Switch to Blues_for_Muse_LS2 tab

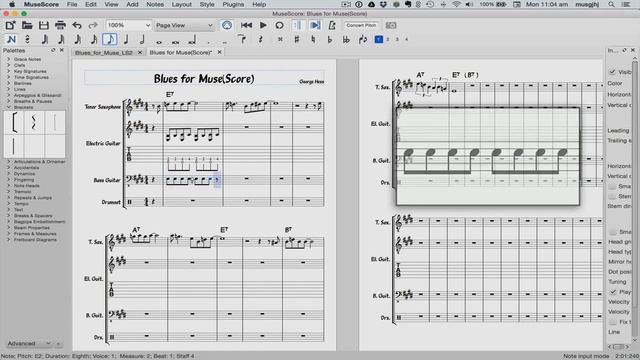(104, 53)
